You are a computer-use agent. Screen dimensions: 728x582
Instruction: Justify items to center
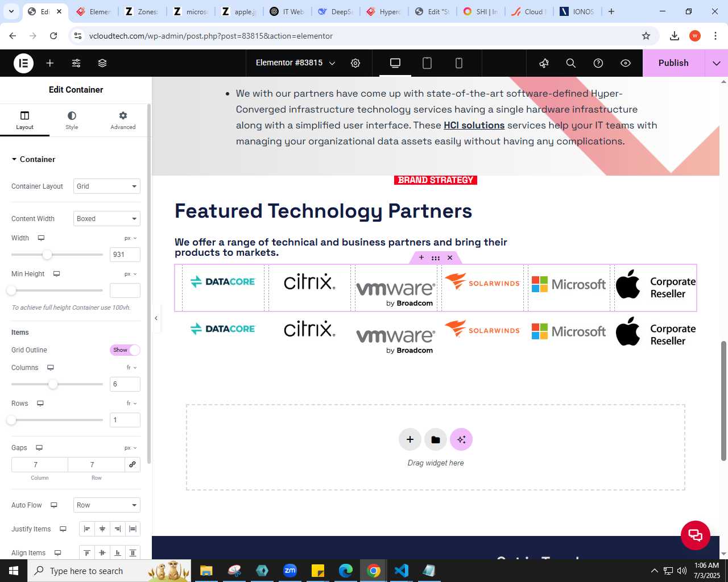pos(102,529)
